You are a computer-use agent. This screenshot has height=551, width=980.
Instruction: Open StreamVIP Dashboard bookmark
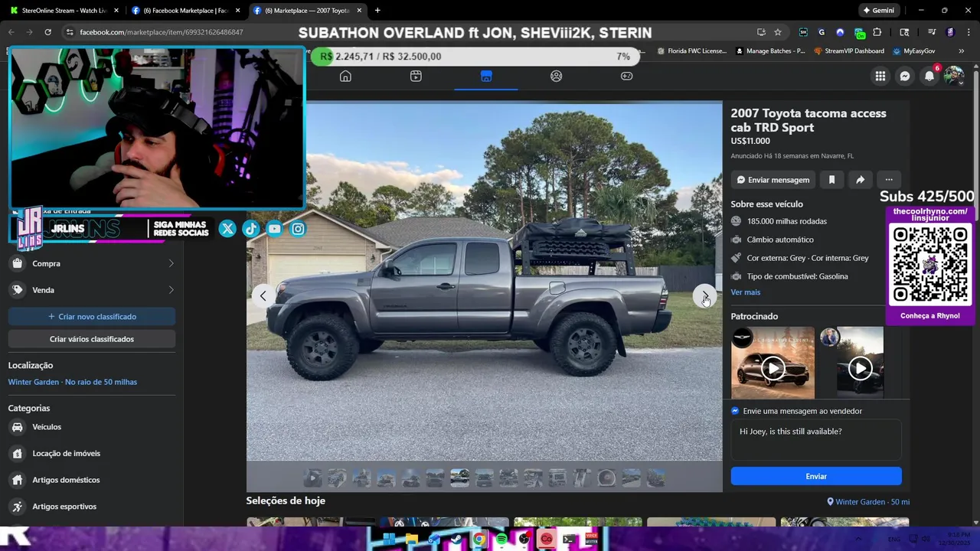(848, 51)
